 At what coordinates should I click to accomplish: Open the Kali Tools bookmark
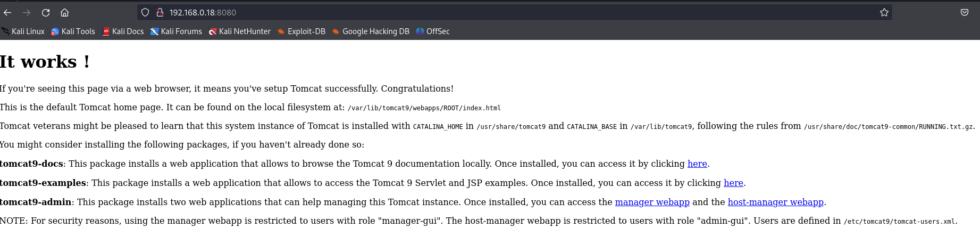point(73,31)
